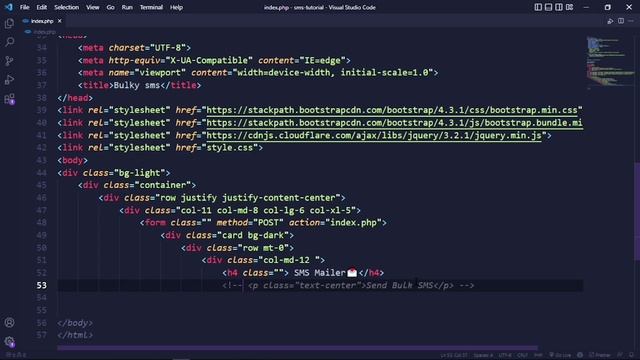Viewport: 640px width, 360px height.
Task: Follow the jquery.min.js cloudflare URL link
Action: [374, 136]
